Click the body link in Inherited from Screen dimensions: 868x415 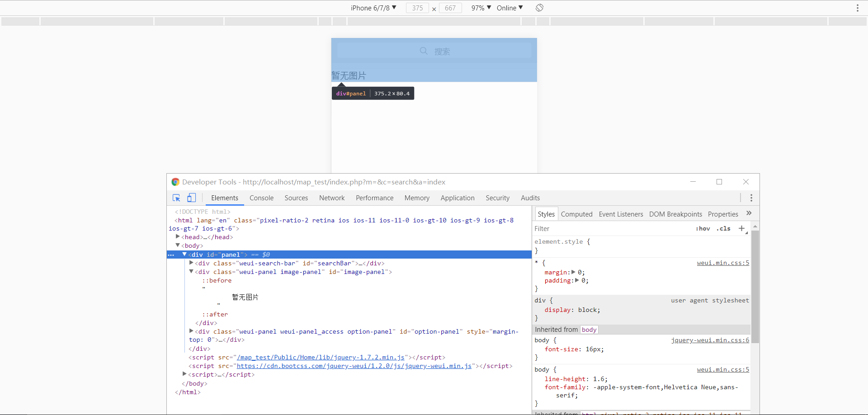[589, 330]
